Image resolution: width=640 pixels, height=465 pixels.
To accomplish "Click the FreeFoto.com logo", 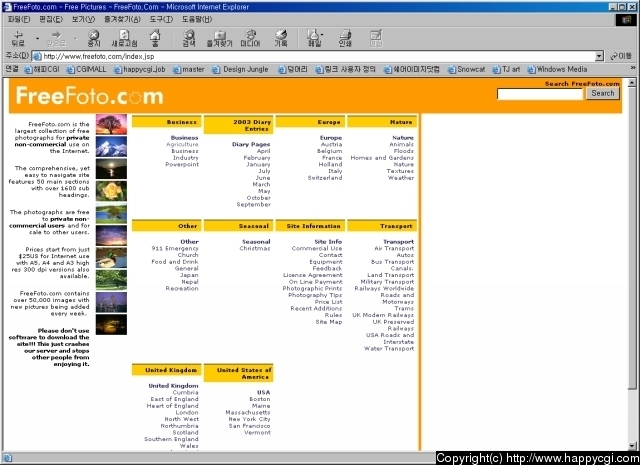I will [89, 96].
